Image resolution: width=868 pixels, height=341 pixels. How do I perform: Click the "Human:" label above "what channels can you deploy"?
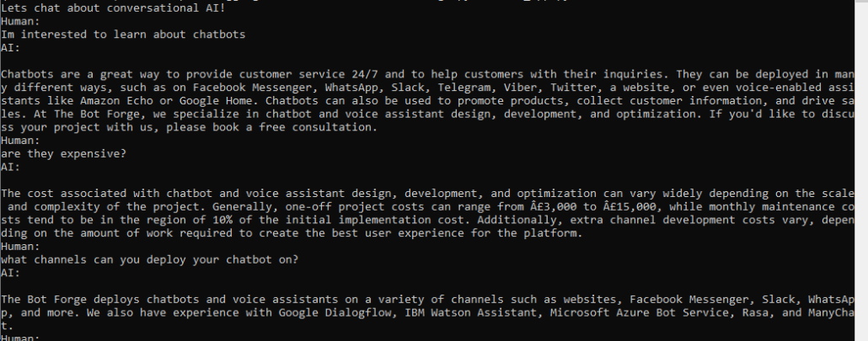pyautogui.click(x=21, y=247)
